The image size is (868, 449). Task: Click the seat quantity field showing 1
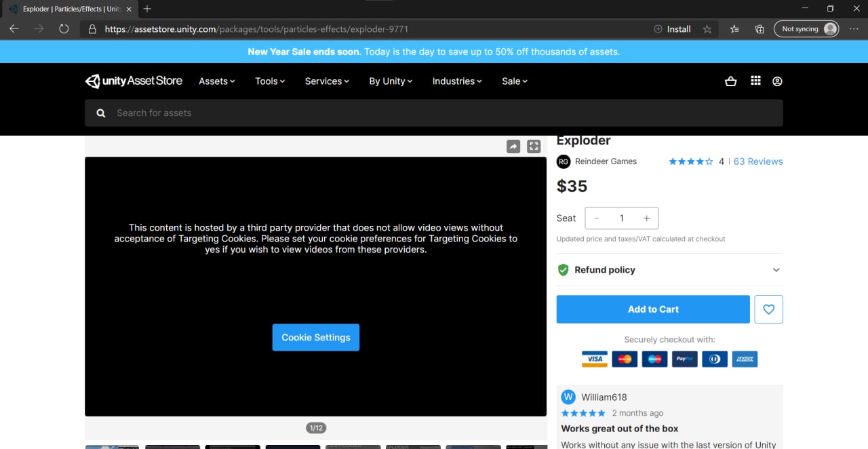(621, 218)
